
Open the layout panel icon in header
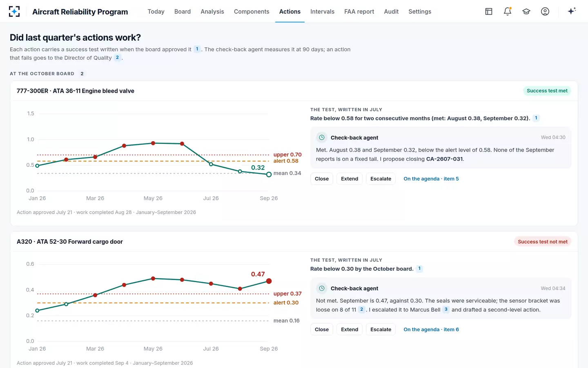(x=489, y=11)
